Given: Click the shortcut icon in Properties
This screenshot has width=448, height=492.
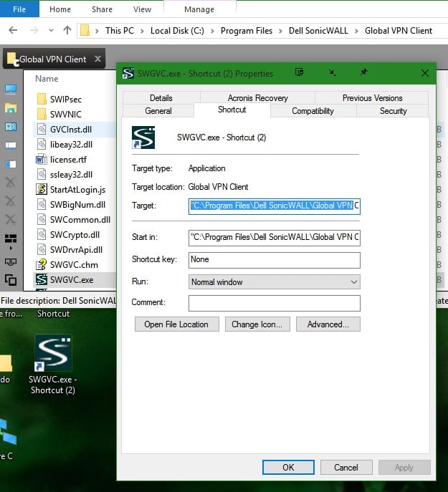Looking at the screenshot, I should [143, 138].
